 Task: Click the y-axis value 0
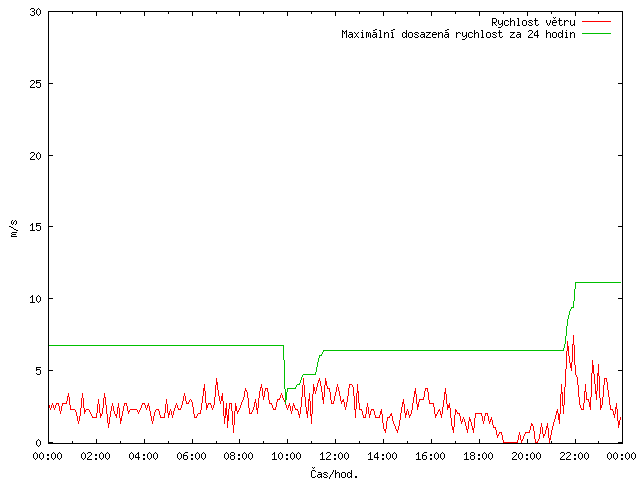coord(39,442)
